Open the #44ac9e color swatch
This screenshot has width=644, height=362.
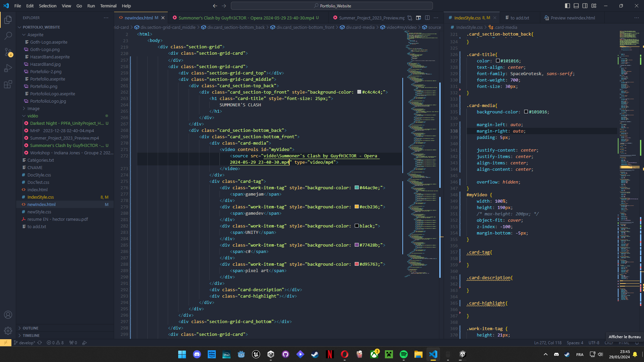(x=357, y=188)
